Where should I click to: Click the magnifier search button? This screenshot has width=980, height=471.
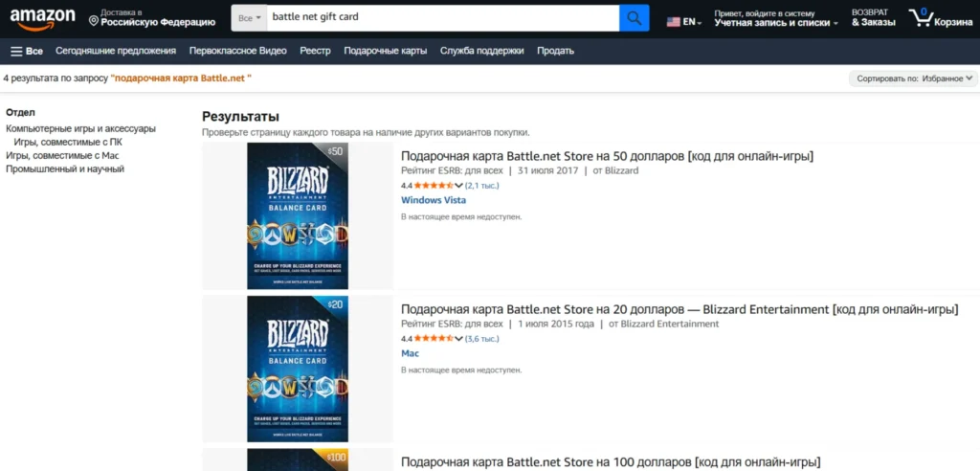tap(634, 18)
